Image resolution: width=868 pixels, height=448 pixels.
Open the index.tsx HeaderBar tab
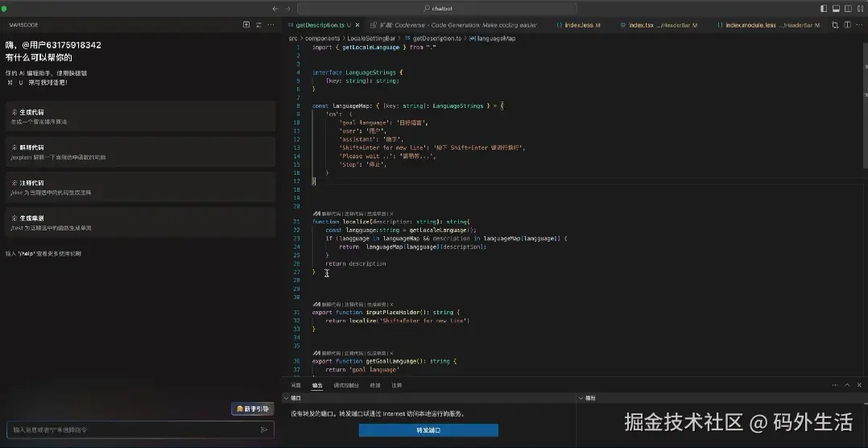(658, 25)
